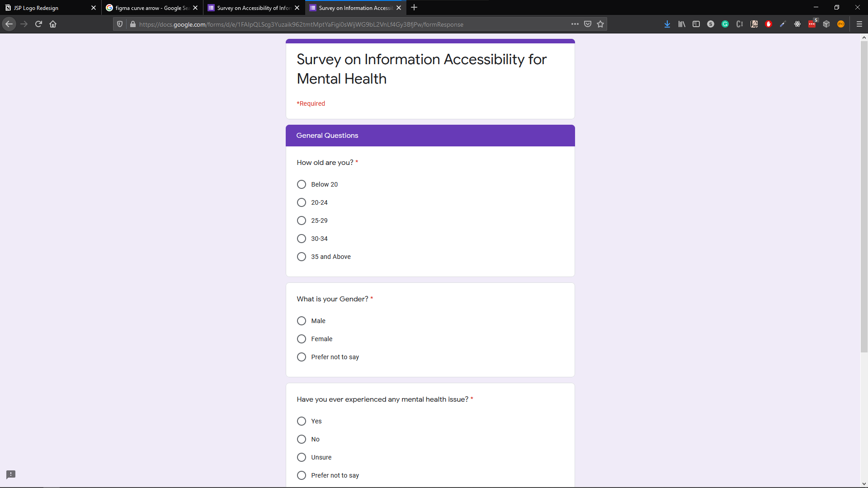Close the active Survey on Information tab
This screenshot has height=488, width=868.
[x=399, y=8]
